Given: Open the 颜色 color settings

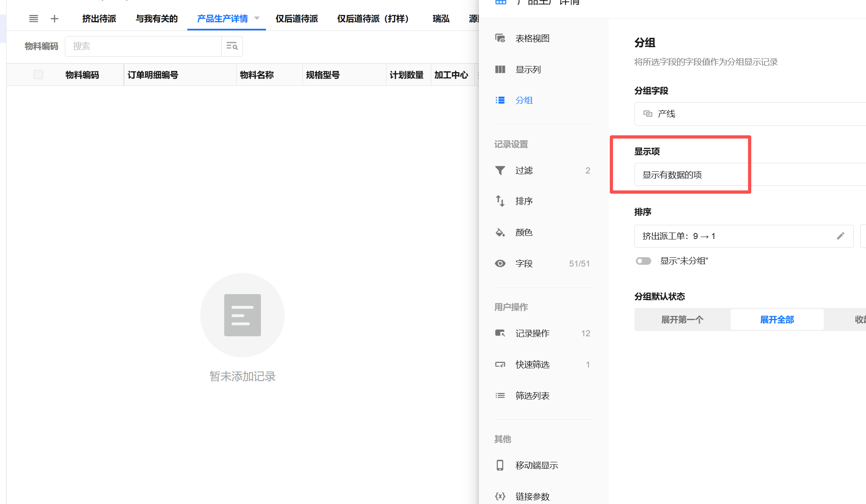Looking at the screenshot, I should pyautogui.click(x=523, y=232).
